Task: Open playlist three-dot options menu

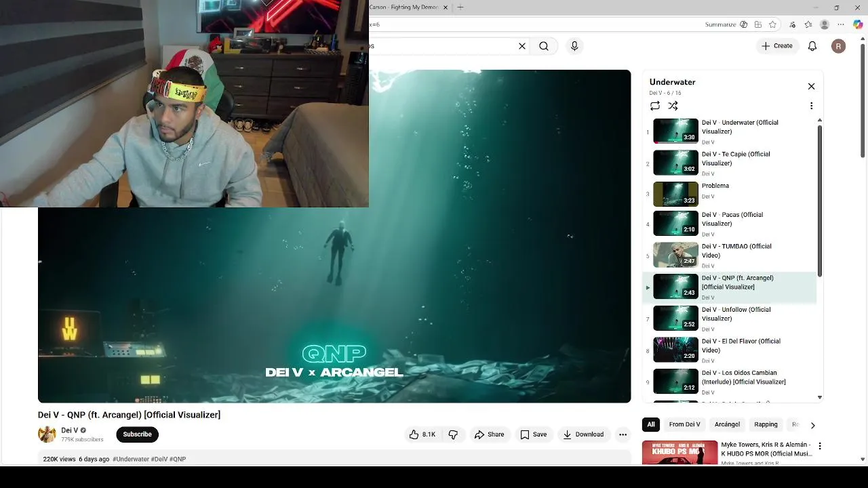Action: 811,106
